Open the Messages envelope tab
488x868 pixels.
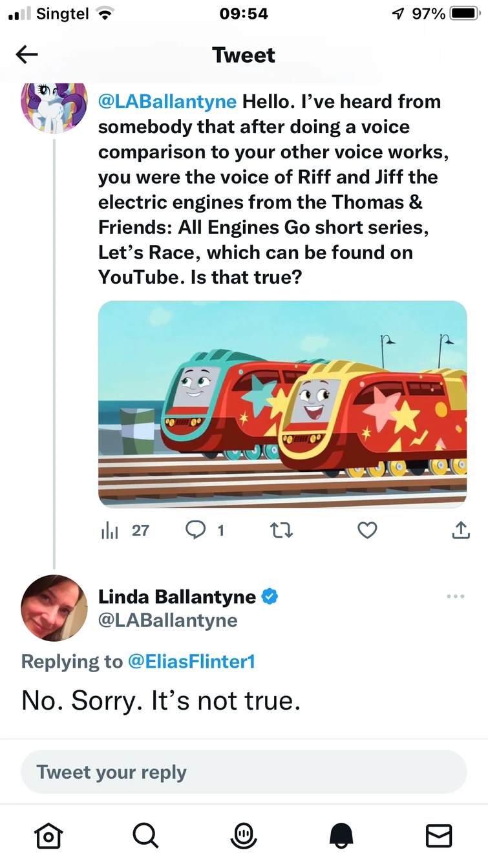[x=439, y=836]
